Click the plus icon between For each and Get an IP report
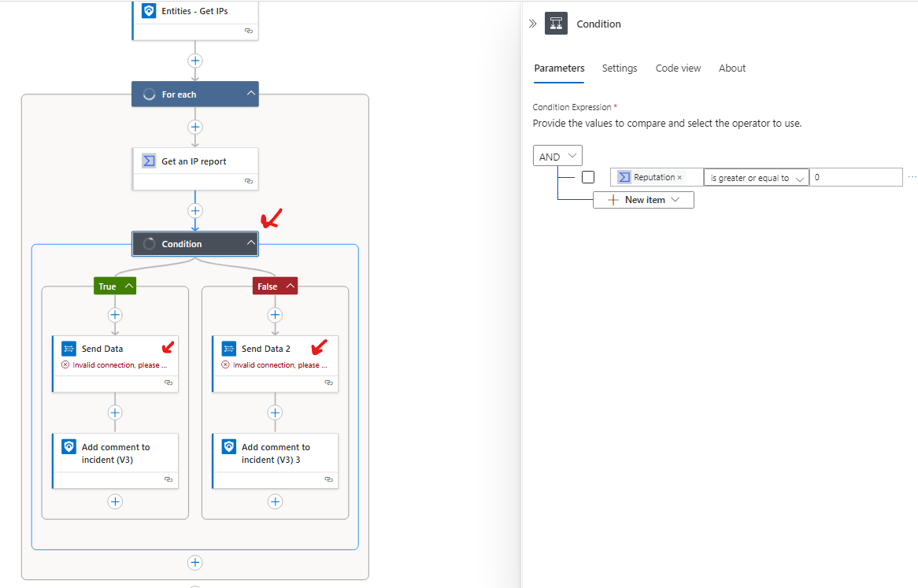Viewport: 918px width, 588px height. coord(194,127)
